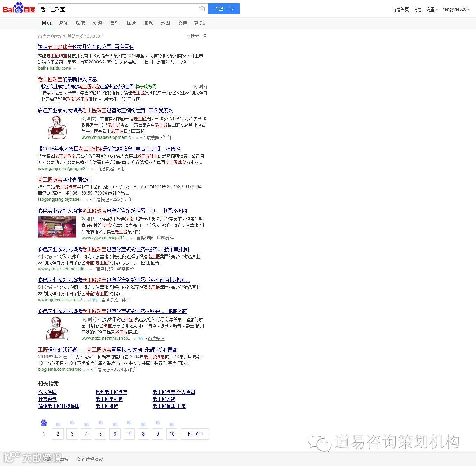Click 给百度提建议 feedback link
The image size is (476, 466).
[x=90, y=459]
